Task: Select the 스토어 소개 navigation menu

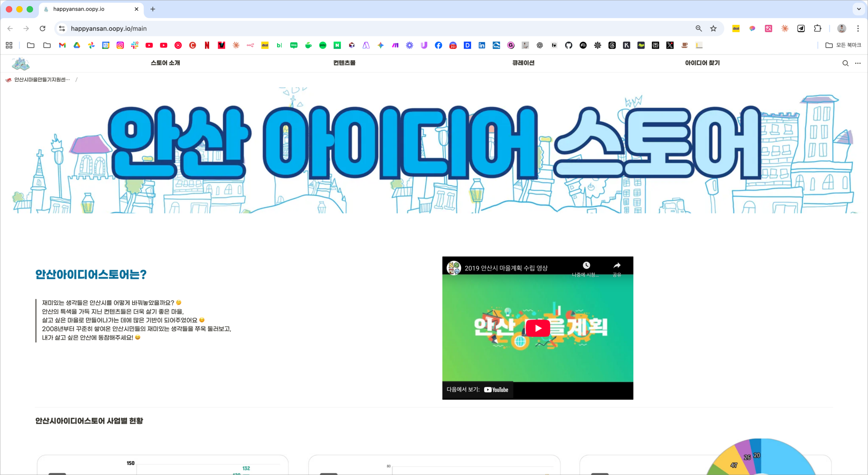Action: pos(165,63)
